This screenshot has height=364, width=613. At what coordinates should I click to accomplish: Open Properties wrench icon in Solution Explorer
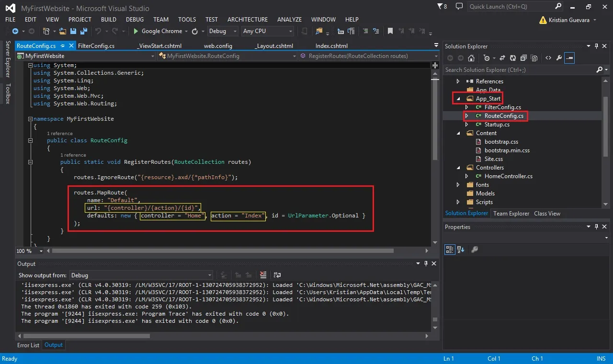point(559,58)
